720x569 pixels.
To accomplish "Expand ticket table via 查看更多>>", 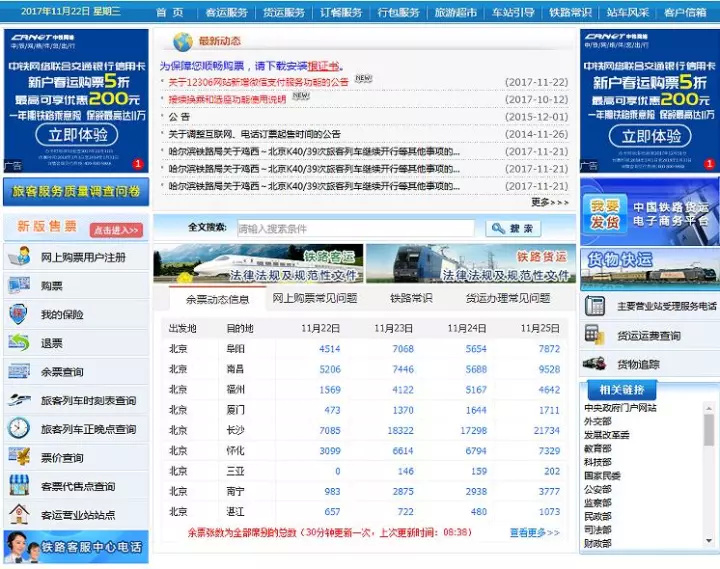I will [x=534, y=533].
